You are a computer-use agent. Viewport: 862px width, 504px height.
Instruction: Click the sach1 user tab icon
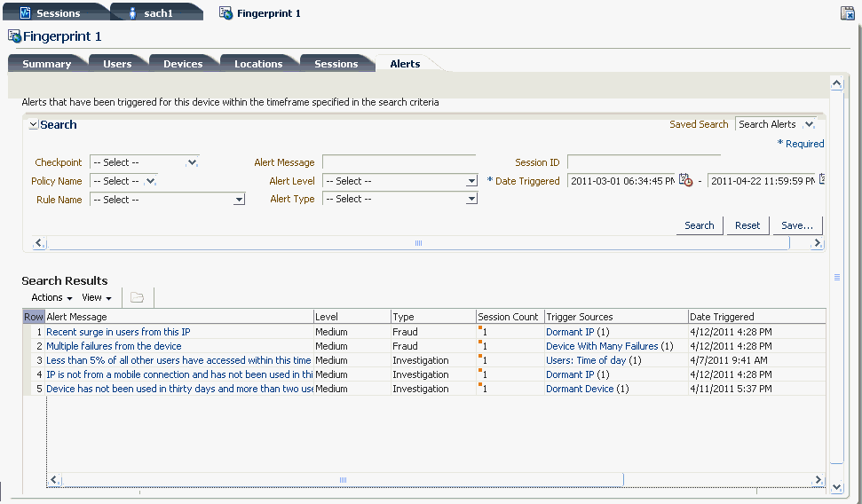pos(132,12)
